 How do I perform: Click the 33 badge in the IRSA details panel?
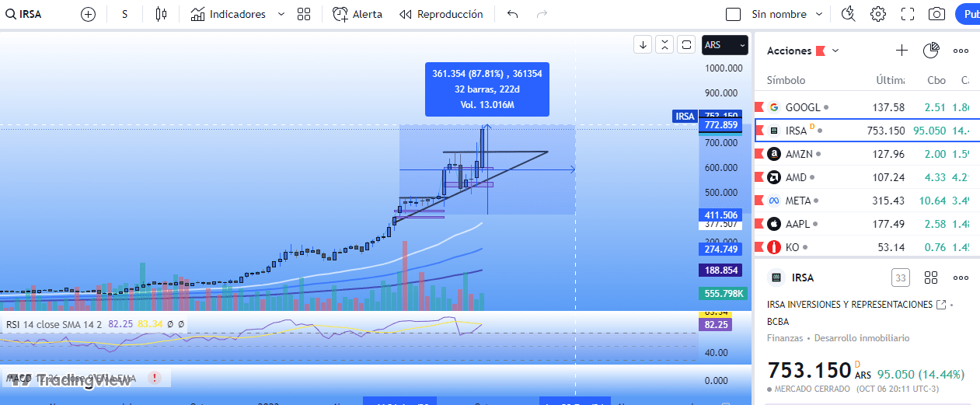point(900,278)
